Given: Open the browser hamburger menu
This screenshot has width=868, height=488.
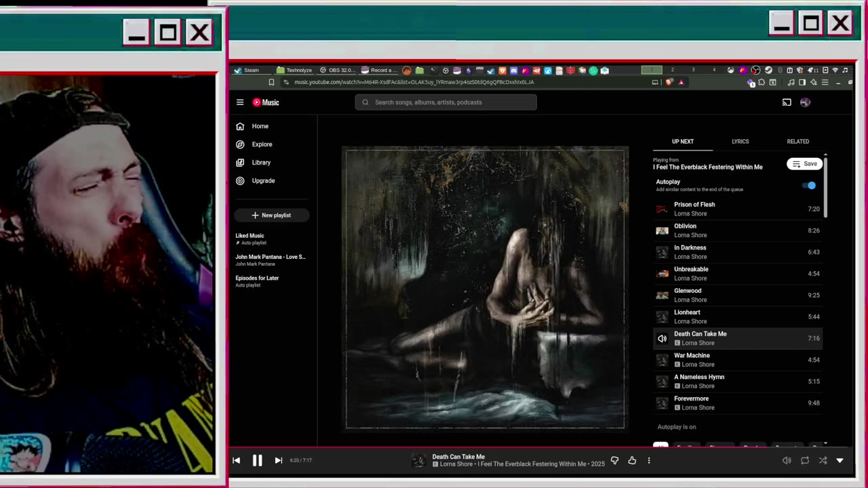Looking at the screenshot, I should tap(825, 82).
